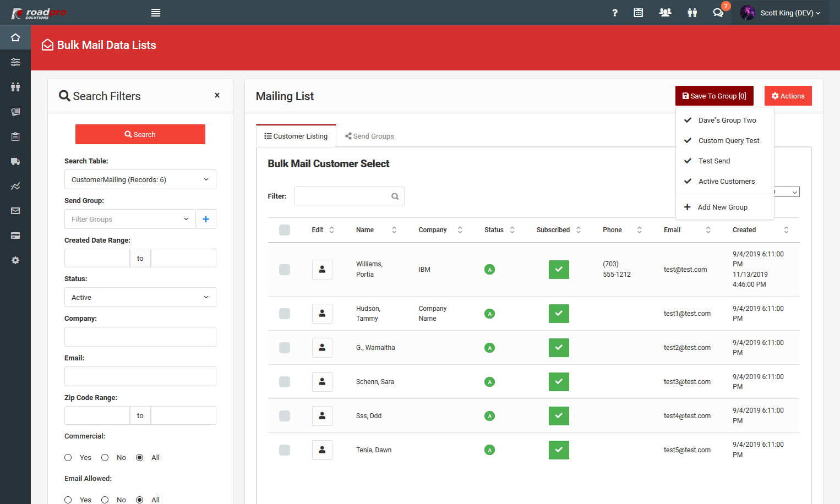This screenshot has width=840, height=504.
Task: Toggle the select-all checkbox in table header
Action: 285,230
